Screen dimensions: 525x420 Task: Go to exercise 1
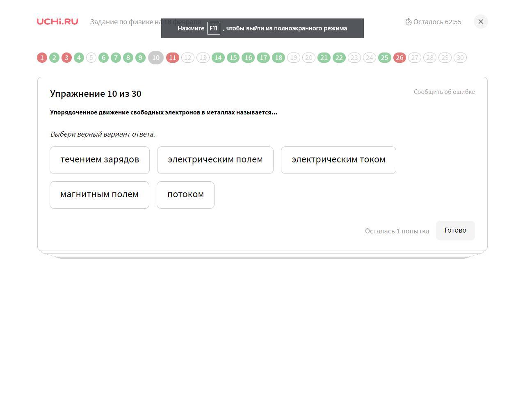point(42,58)
